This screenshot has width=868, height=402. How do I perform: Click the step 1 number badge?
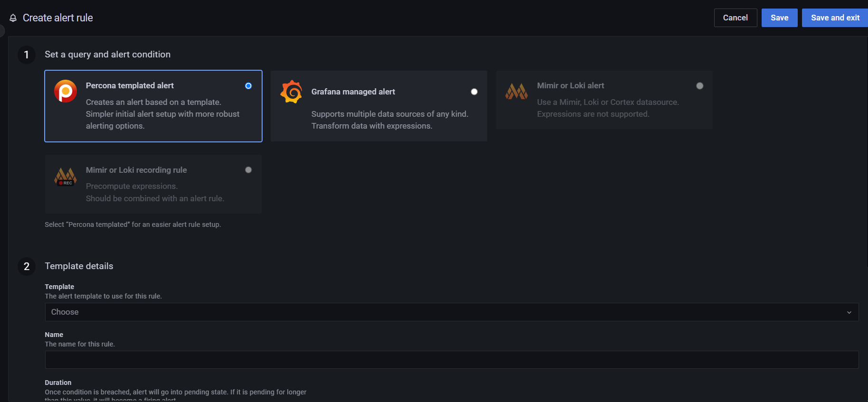point(27,55)
